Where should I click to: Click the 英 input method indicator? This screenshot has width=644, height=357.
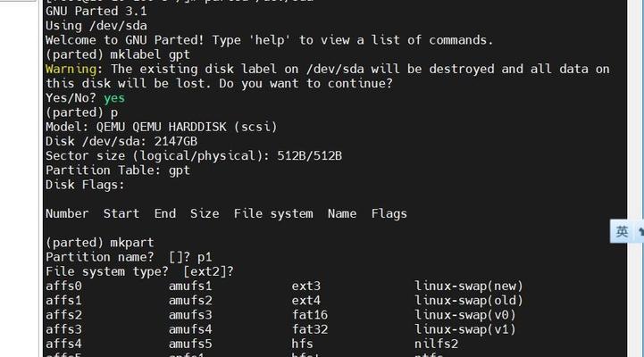click(622, 231)
